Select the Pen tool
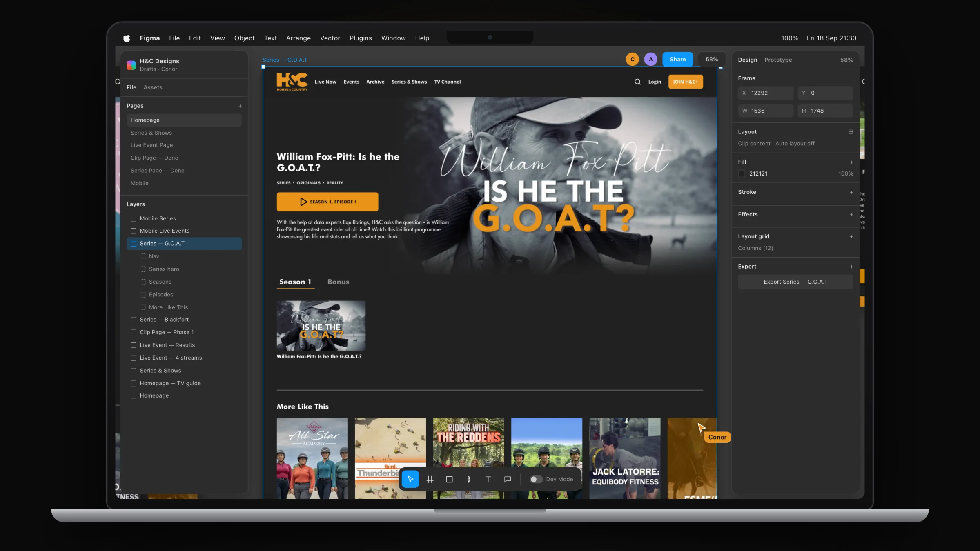 [x=469, y=479]
